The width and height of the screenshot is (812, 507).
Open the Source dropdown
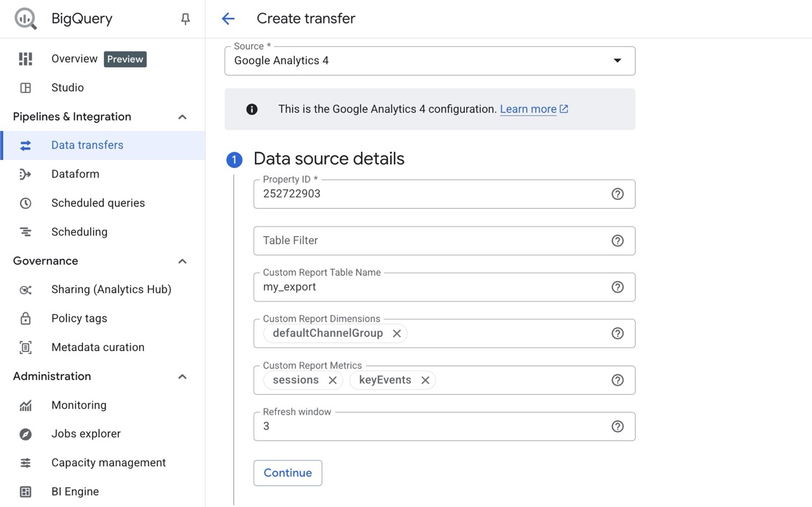(429, 61)
